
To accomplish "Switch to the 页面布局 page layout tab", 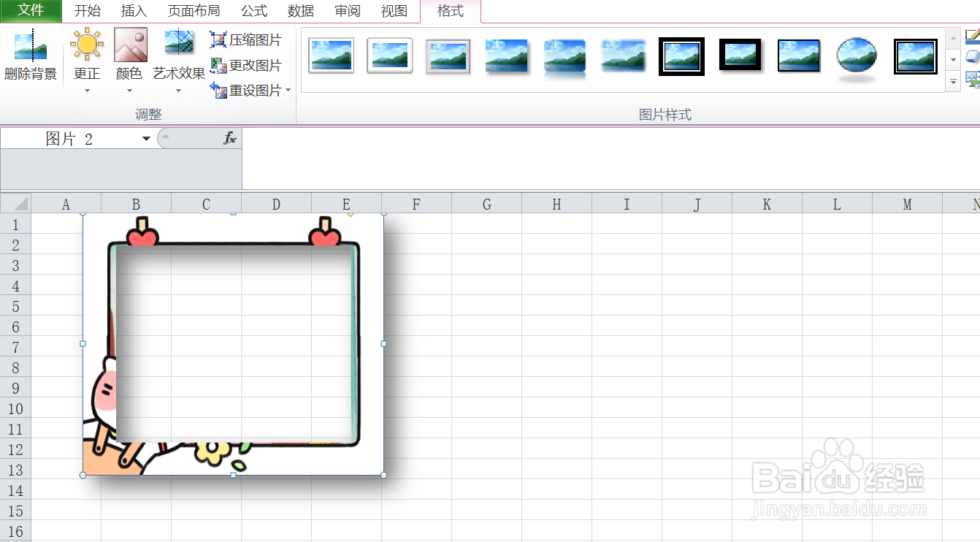I will tap(194, 11).
